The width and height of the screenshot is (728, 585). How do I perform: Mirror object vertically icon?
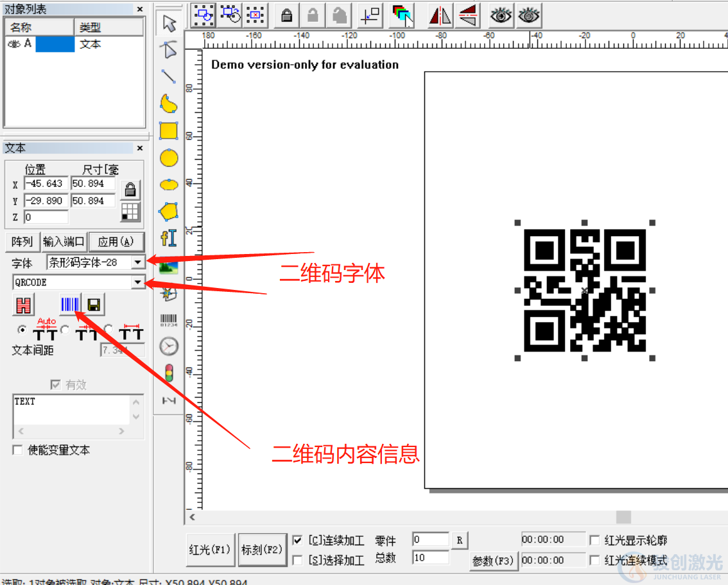(x=468, y=15)
